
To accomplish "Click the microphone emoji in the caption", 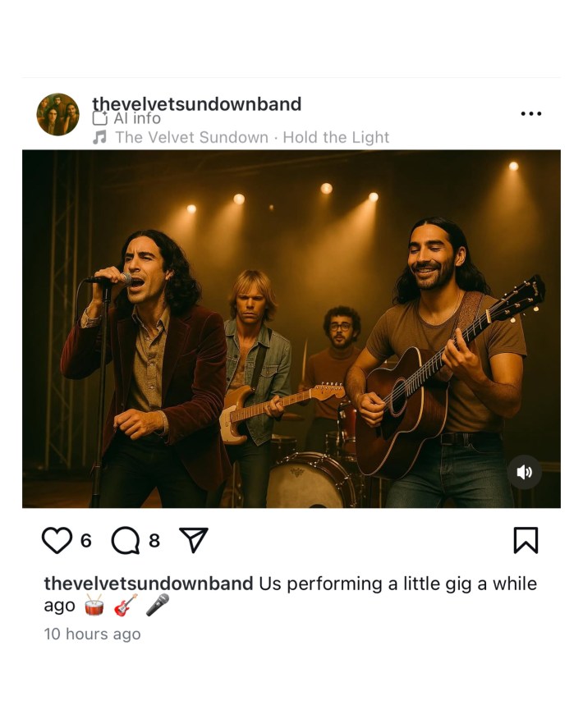I will [158, 605].
